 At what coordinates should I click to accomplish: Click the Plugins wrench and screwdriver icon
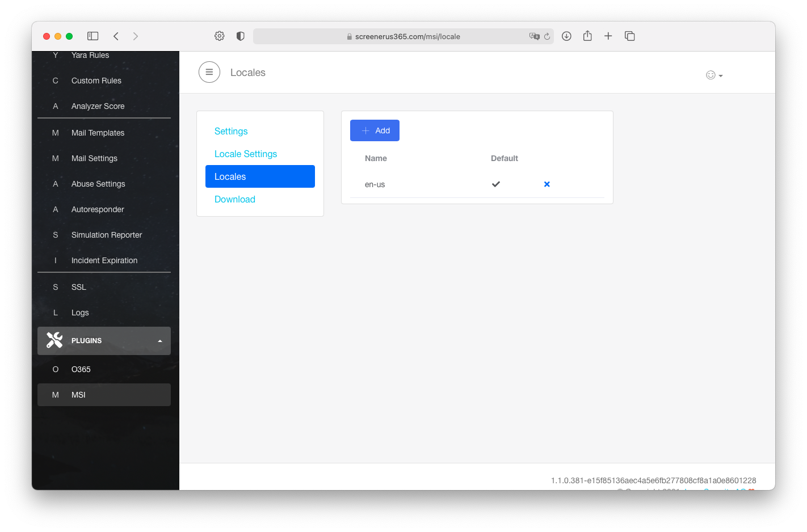click(x=54, y=340)
